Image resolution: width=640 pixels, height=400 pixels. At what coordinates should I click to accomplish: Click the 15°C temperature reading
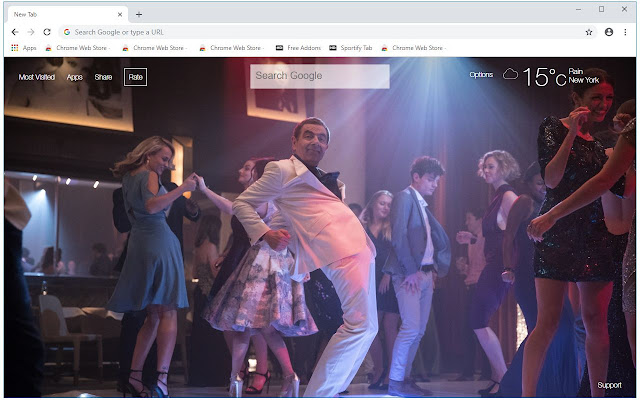coord(544,77)
